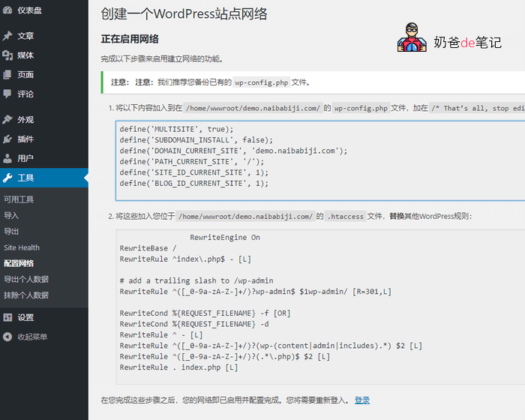Click the wrench icon beside 工具
The height and width of the screenshot is (420, 525).
[7, 178]
